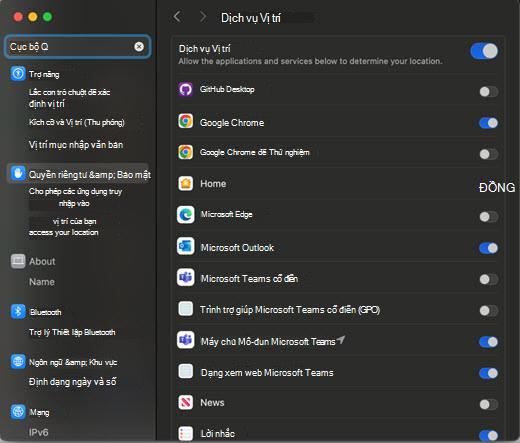Click the Trợ năng accessibility icon

point(18,73)
